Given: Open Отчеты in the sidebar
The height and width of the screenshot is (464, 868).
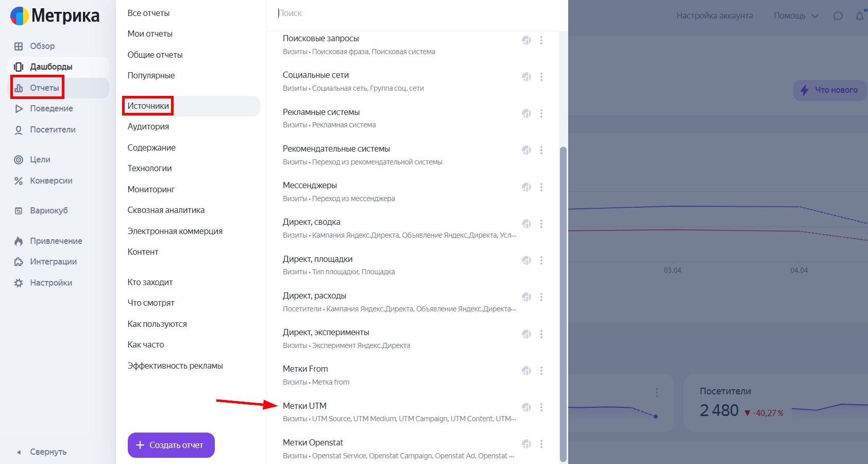Looking at the screenshot, I should [58, 88].
